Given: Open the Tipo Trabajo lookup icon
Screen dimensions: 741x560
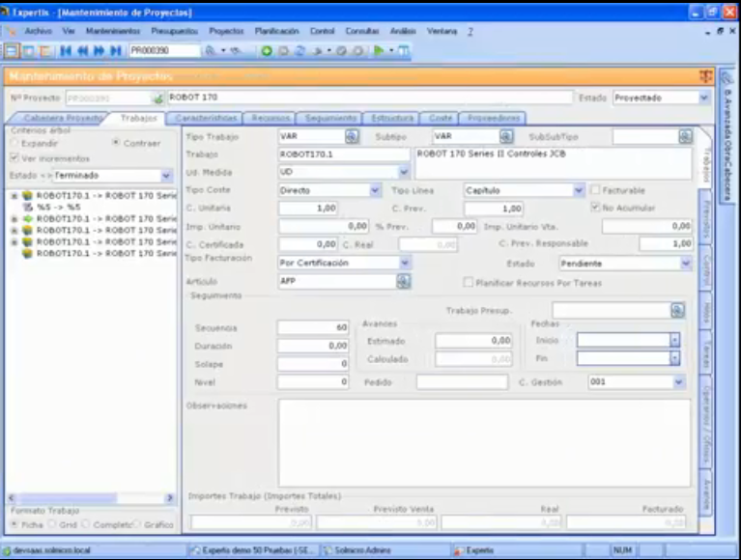Looking at the screenshot, I should 352,137.
